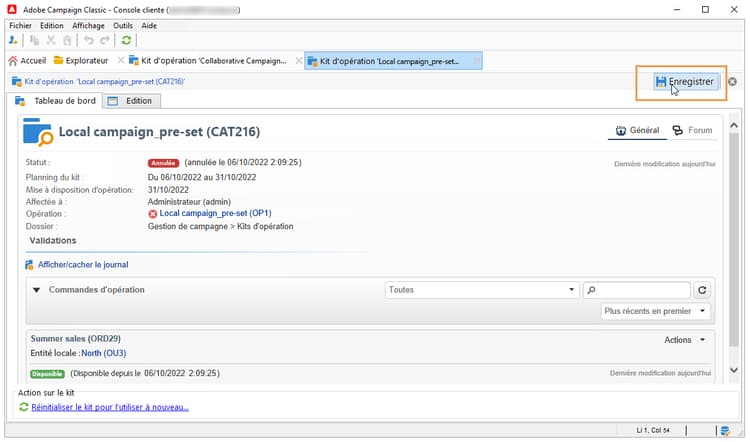
Task: Click the vertical scrollbar thumb
Action: coord(734,239)
